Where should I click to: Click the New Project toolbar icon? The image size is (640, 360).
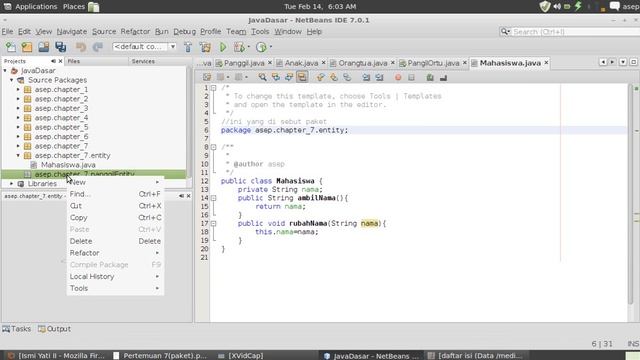point(27,47)
